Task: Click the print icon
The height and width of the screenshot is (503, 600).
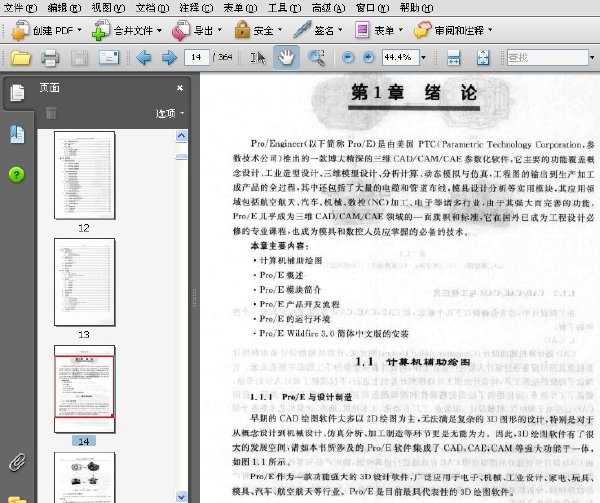Action: [x=50, y=58]
